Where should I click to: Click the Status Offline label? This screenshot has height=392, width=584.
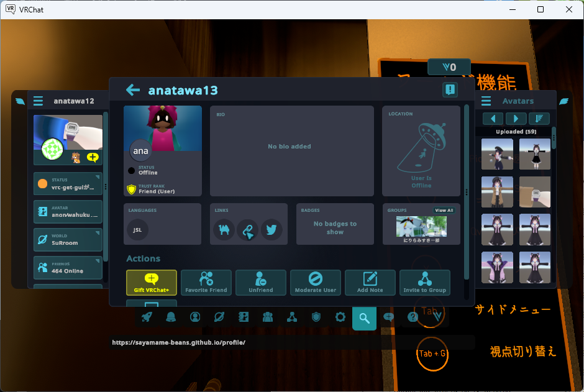148,172
